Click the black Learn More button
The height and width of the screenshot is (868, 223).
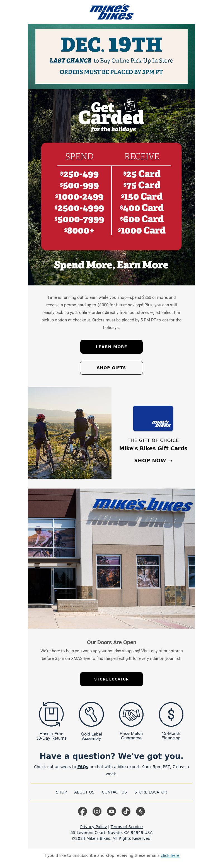[111, 347]
